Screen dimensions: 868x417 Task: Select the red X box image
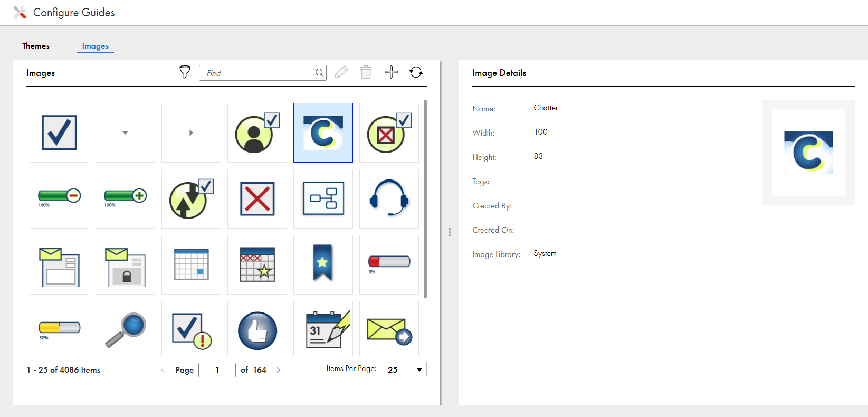click(257, 198)
